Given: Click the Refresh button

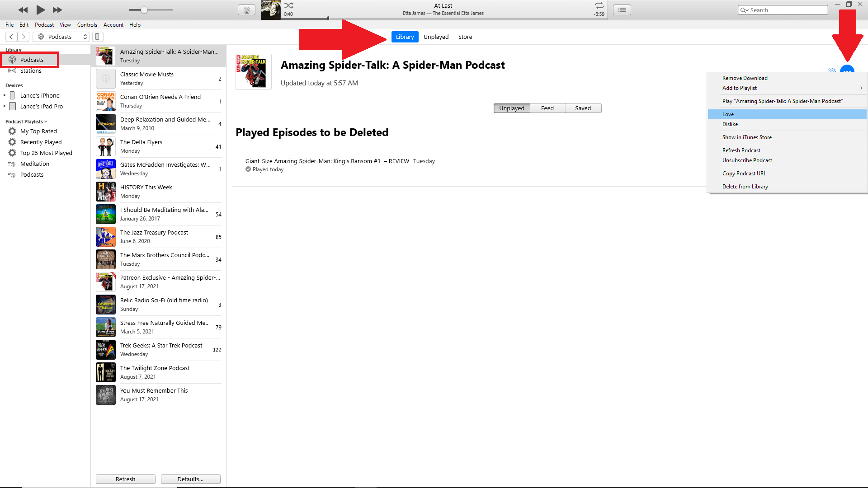Looking at the screenshot, I should point(126,479).
